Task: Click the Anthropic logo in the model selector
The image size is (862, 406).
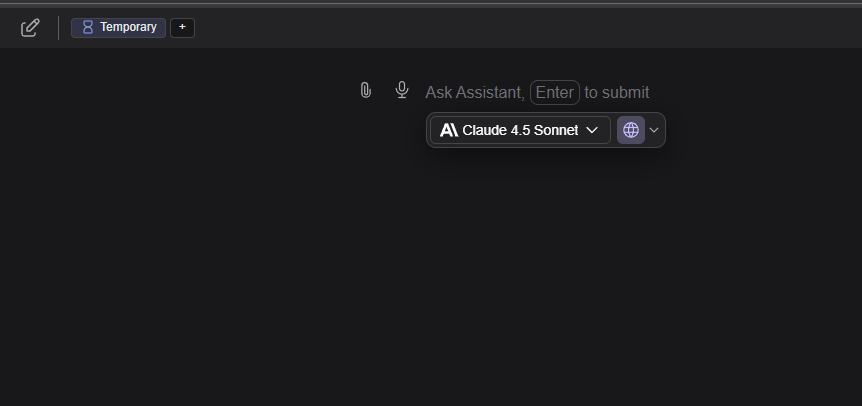Action: pyautogui.click(x=449, y=130)
